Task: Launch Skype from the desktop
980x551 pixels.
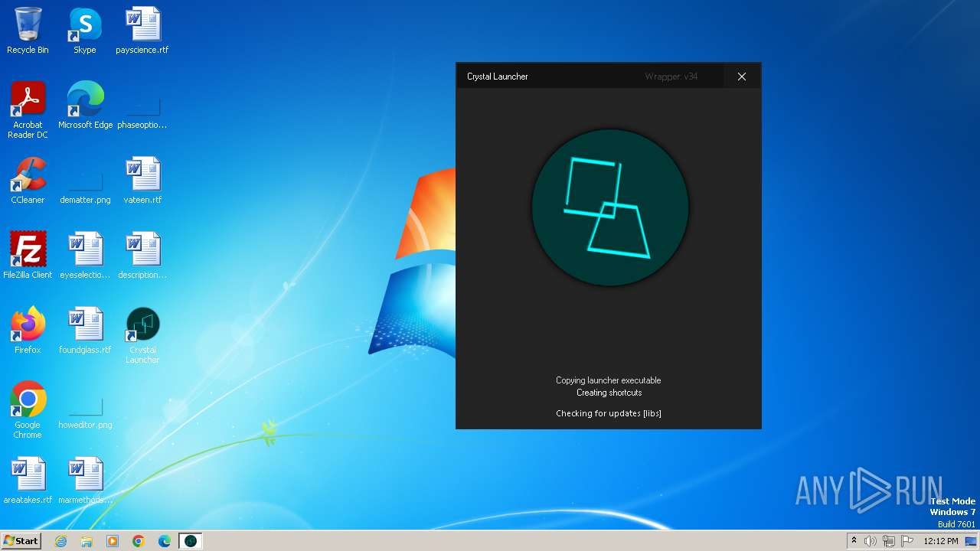Action: click(85, 31)
